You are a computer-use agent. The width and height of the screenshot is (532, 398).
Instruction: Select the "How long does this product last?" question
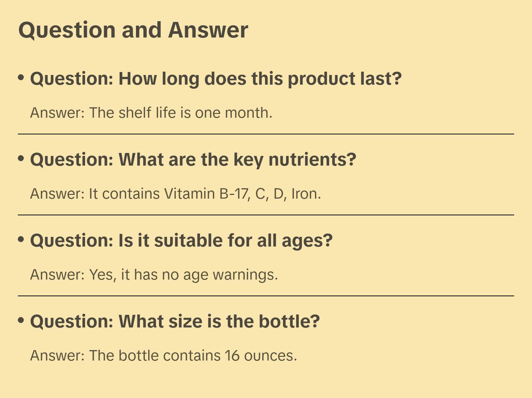(215, 79)
